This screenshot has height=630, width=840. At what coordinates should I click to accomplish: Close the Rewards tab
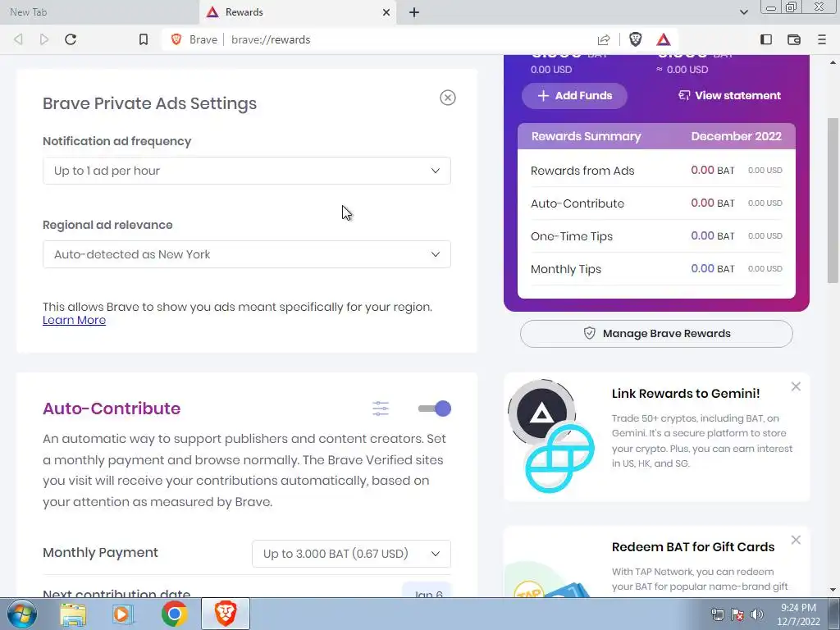point(386,12)
